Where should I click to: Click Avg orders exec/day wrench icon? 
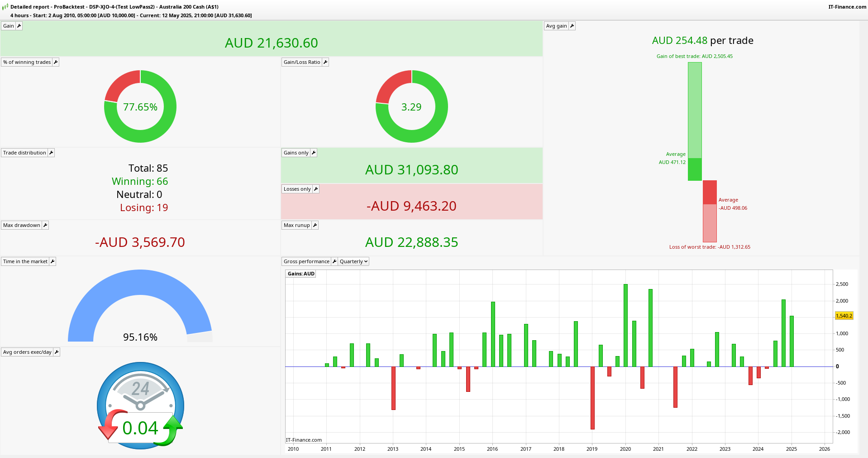[x=57, y=352]
